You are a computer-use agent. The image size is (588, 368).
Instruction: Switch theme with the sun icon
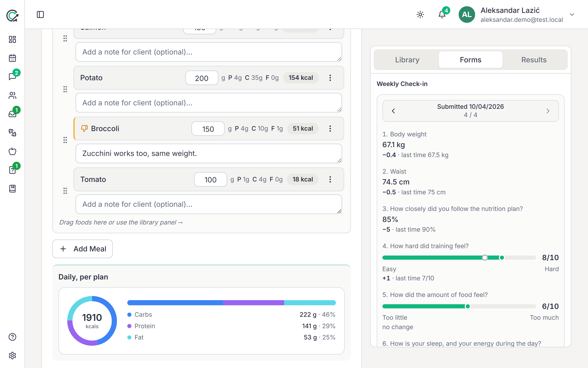tap(420, 14)
